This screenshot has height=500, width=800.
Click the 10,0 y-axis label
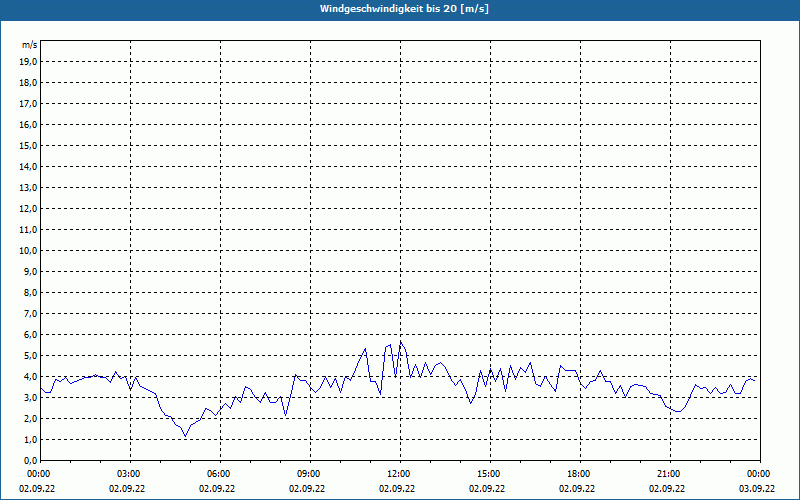tap(29, 251)
